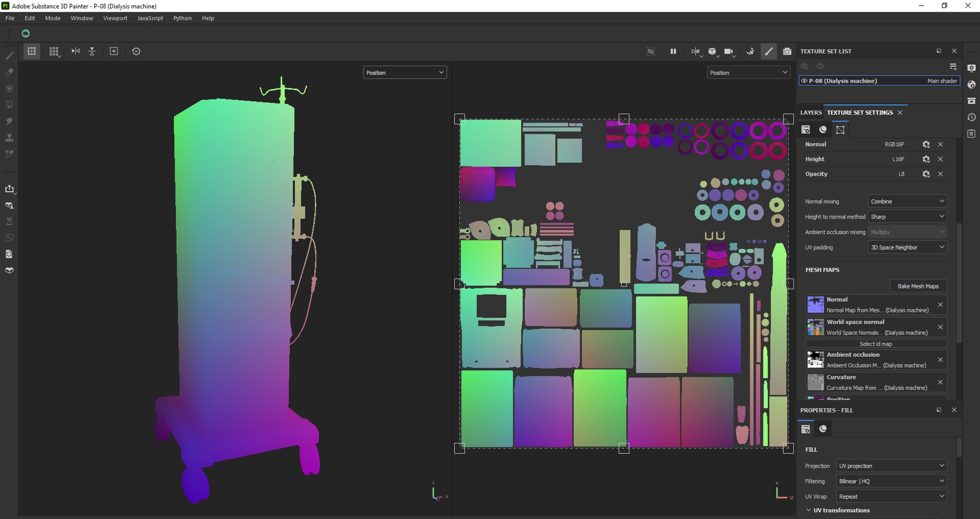The height and width of the screenshot is (519, 980).
Task: Select the Material picker eyedropper tool
Action: pyautogui.click(x=9, y=154)
